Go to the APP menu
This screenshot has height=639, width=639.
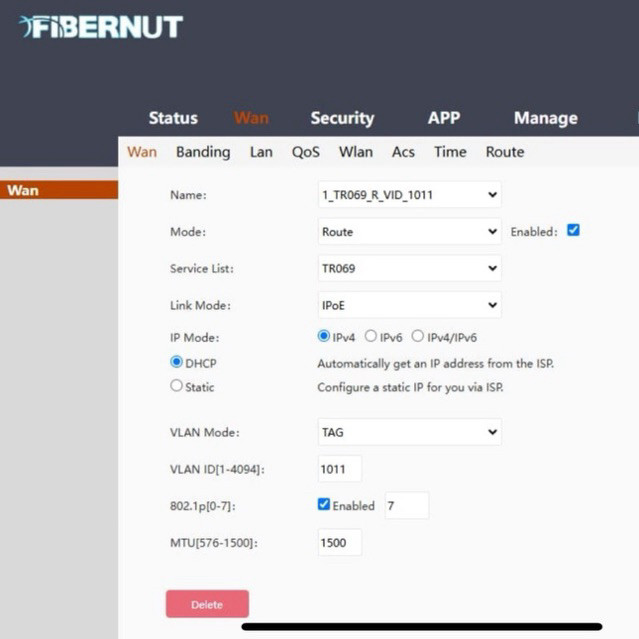click(443, 118)
